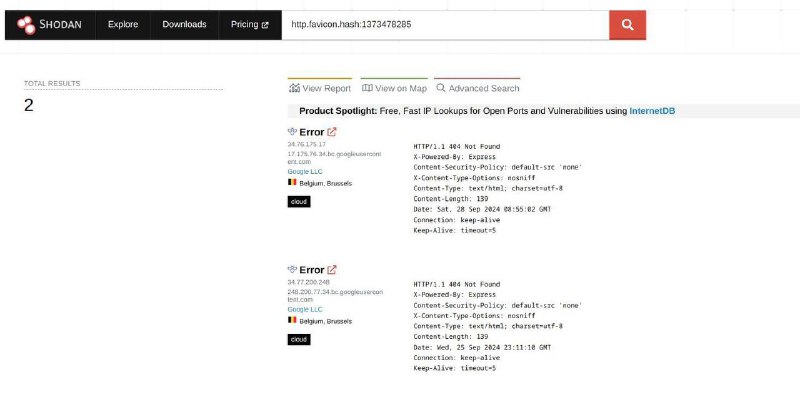Click IP address 34.76.175.17

[x=307, y=144]
